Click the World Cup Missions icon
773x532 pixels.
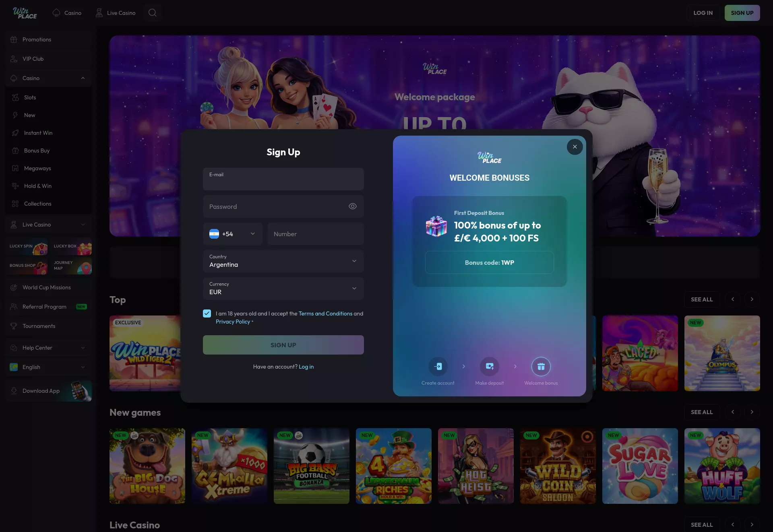click(14, 287)
